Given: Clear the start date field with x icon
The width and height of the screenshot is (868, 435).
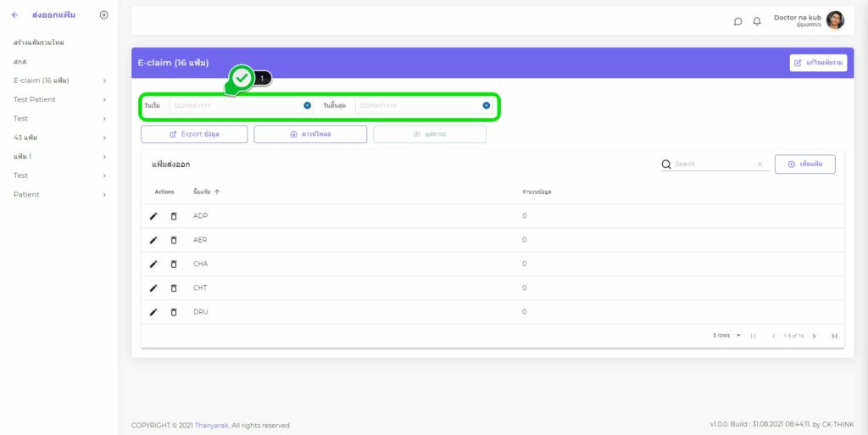Looking at the screenshot, I should tap(307, 106).
